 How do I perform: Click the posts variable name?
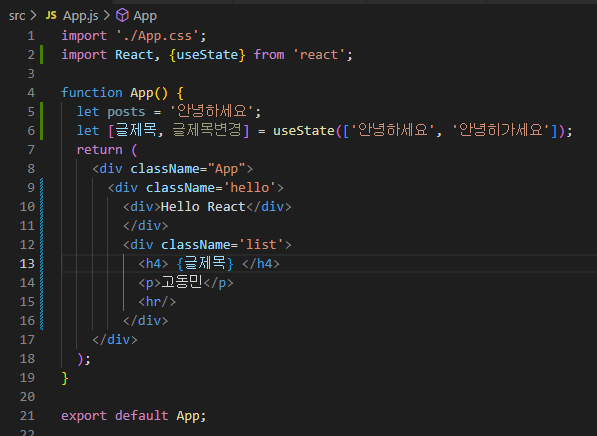(x=126, y=112)
